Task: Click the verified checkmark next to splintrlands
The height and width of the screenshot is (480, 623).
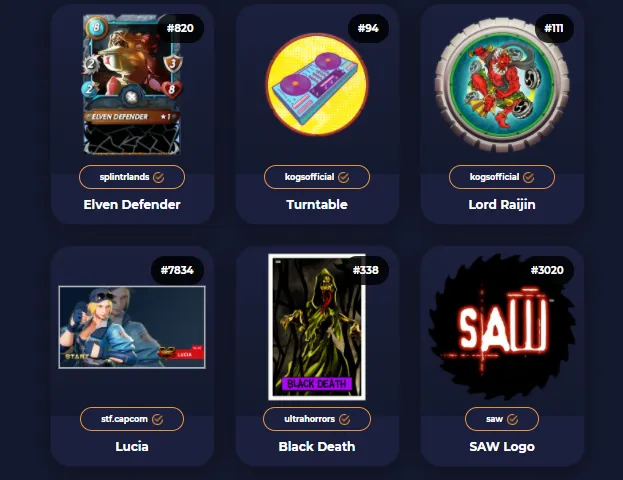Action: 159,177
